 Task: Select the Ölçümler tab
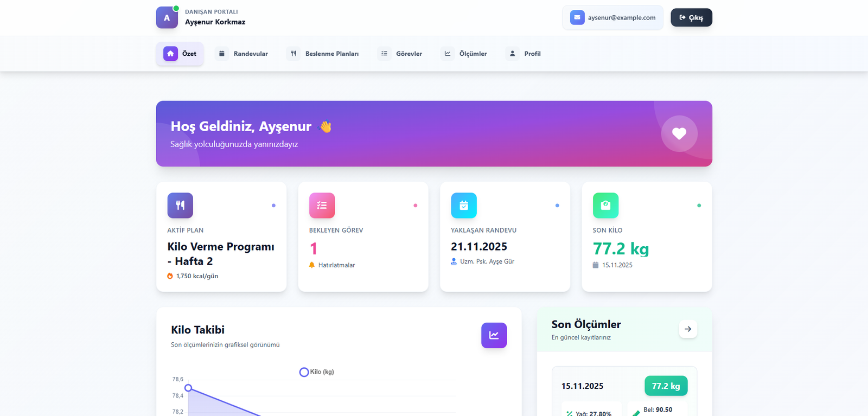click(465, 54)
